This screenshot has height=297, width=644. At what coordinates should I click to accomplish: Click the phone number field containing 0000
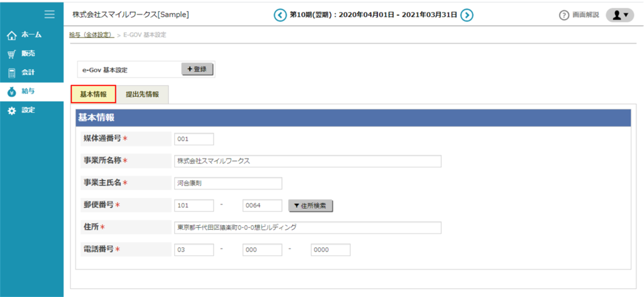(x=331, y=250)
